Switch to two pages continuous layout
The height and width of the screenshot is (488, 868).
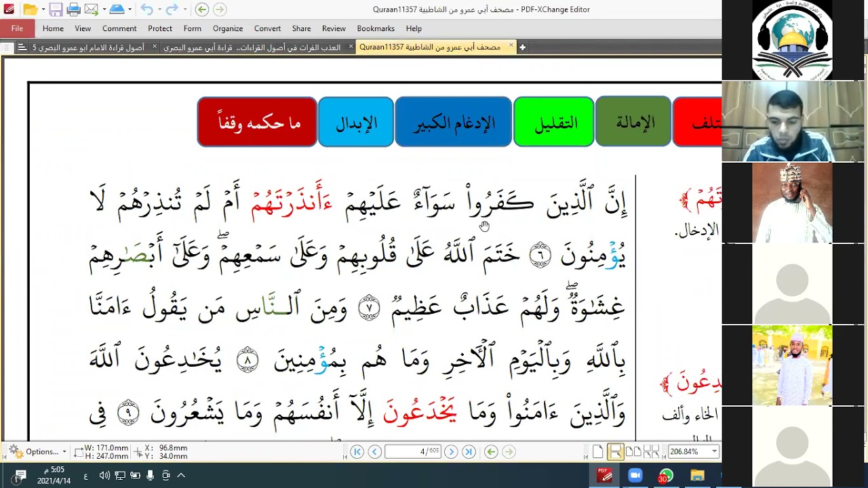651,452
